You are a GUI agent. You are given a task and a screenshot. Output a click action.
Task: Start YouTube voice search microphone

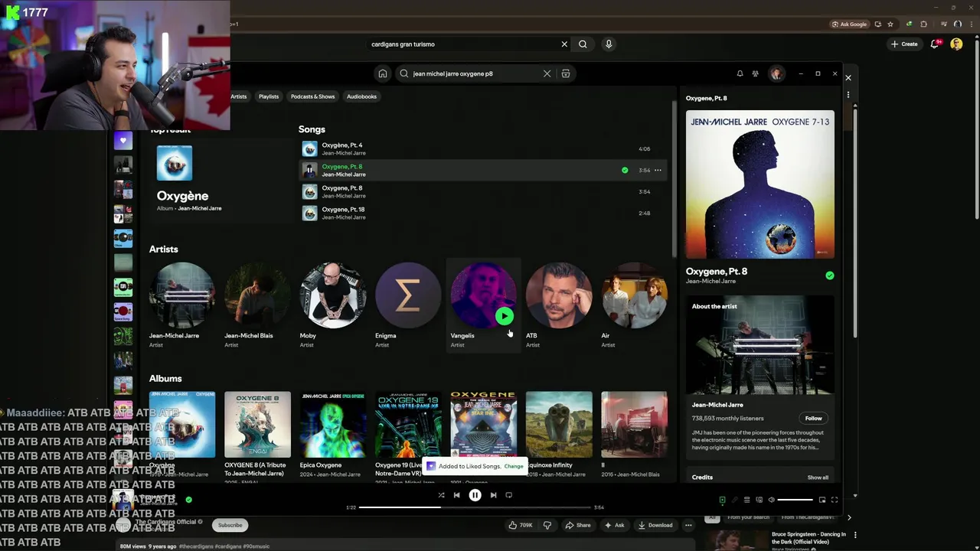(609, 44)
